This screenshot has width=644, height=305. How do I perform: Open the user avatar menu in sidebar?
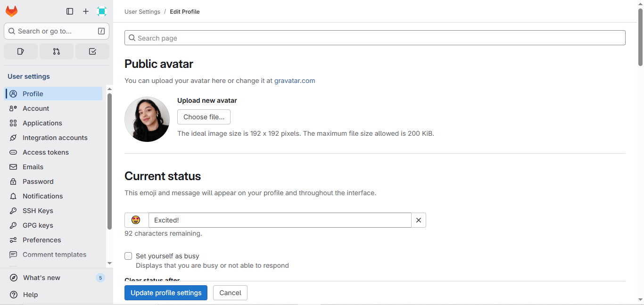[102, 11]
